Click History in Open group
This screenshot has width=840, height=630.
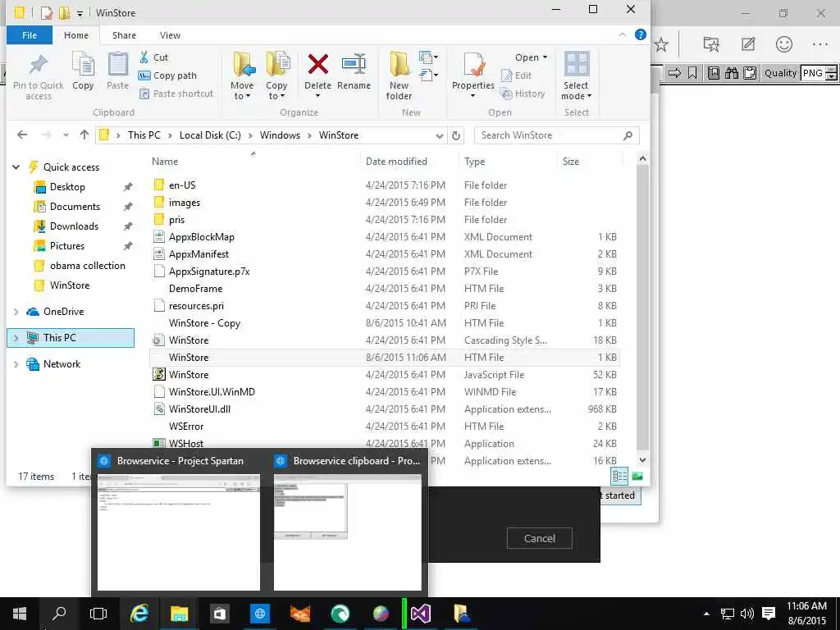pos(523,94)
